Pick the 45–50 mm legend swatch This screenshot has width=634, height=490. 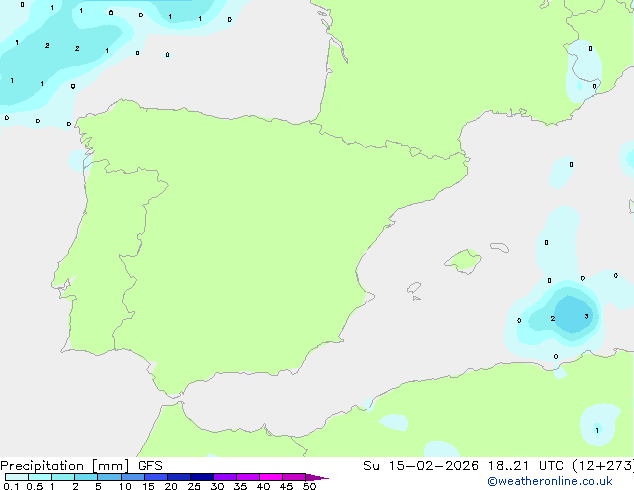pos(294,477)
